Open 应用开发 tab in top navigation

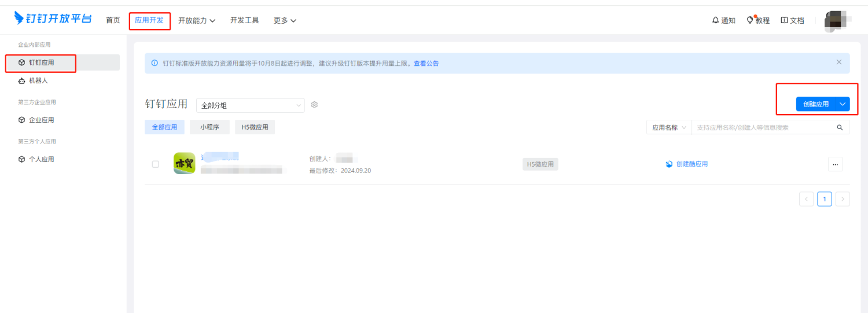coord(149,20)
